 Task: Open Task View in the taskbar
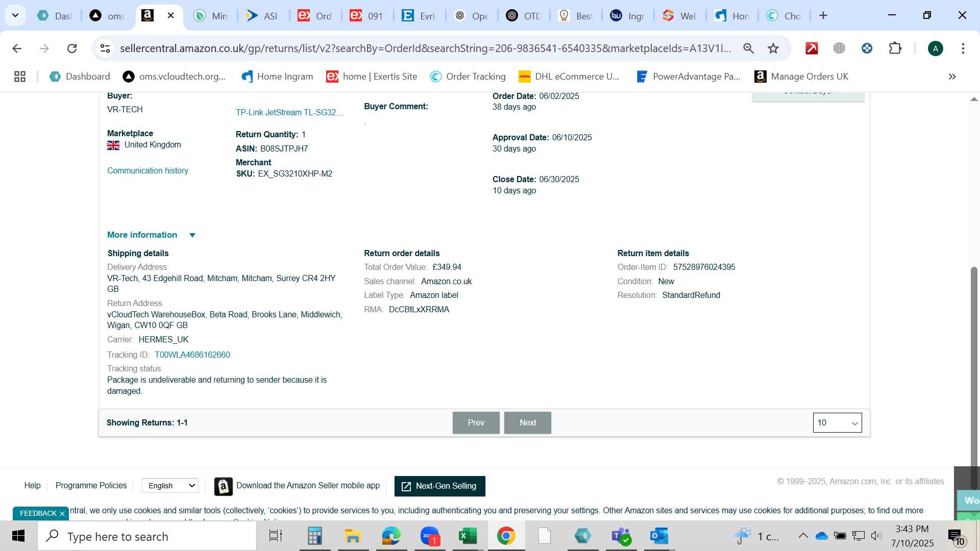[x=276, y=536]
